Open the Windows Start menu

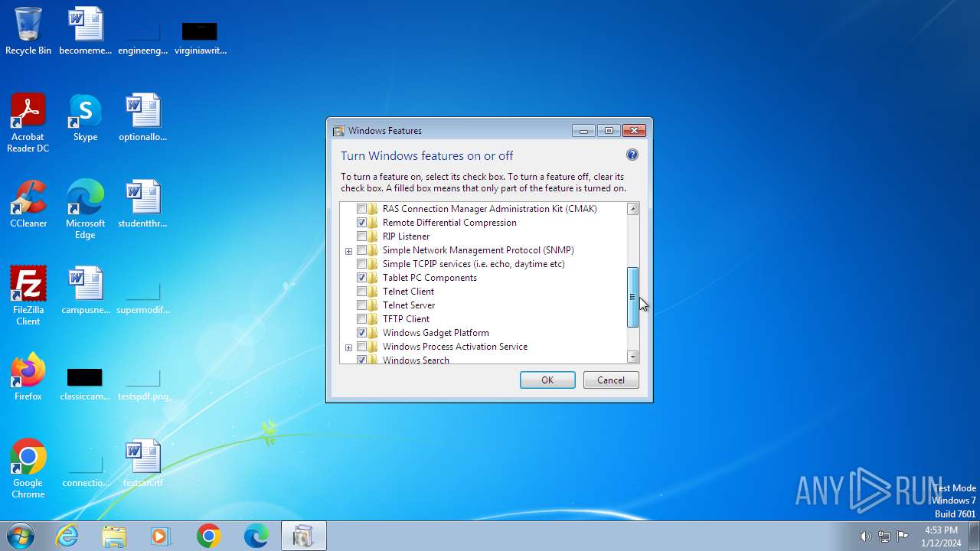19,536
